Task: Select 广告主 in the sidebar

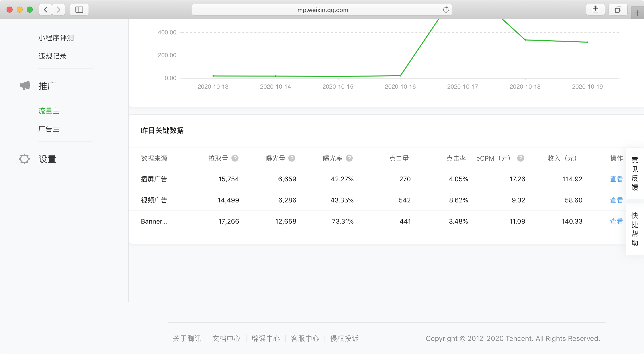Action: (49, 129)
